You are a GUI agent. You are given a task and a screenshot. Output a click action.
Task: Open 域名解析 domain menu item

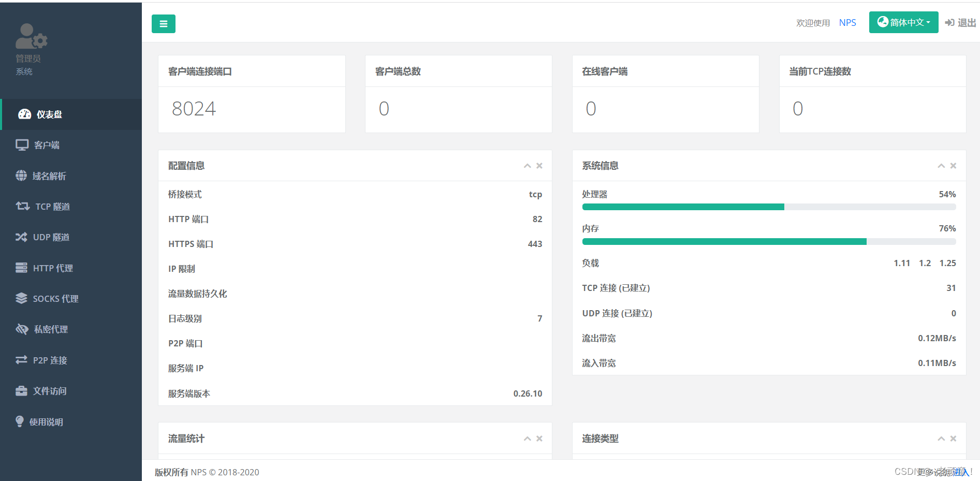pos(71,176)
